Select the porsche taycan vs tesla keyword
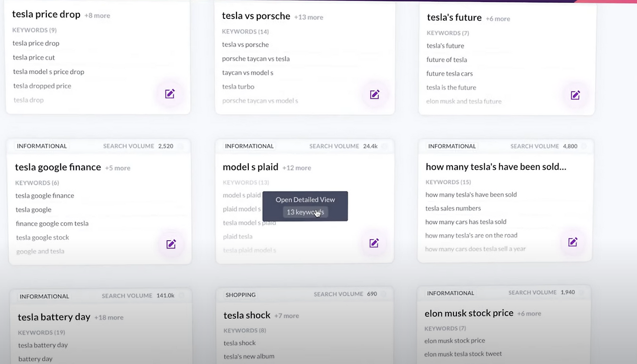The height and width of the screenshot is (364, 637). coord(256,59)
